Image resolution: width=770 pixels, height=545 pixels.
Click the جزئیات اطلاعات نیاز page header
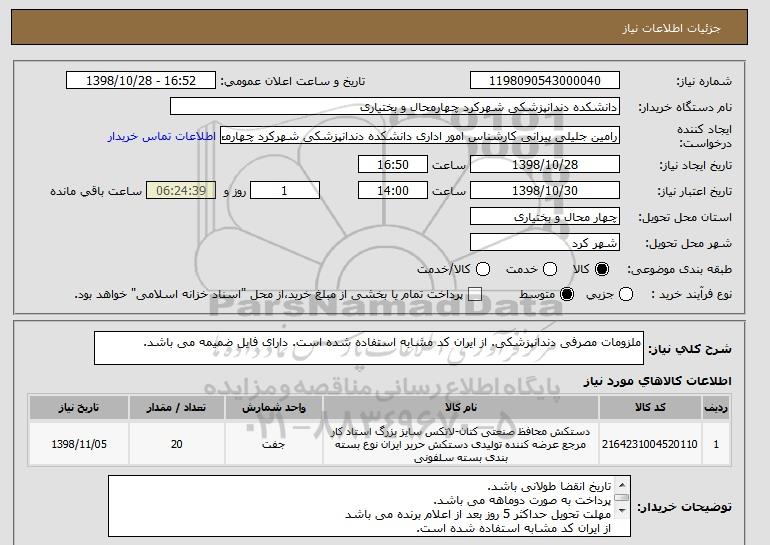tap(379, 27)
